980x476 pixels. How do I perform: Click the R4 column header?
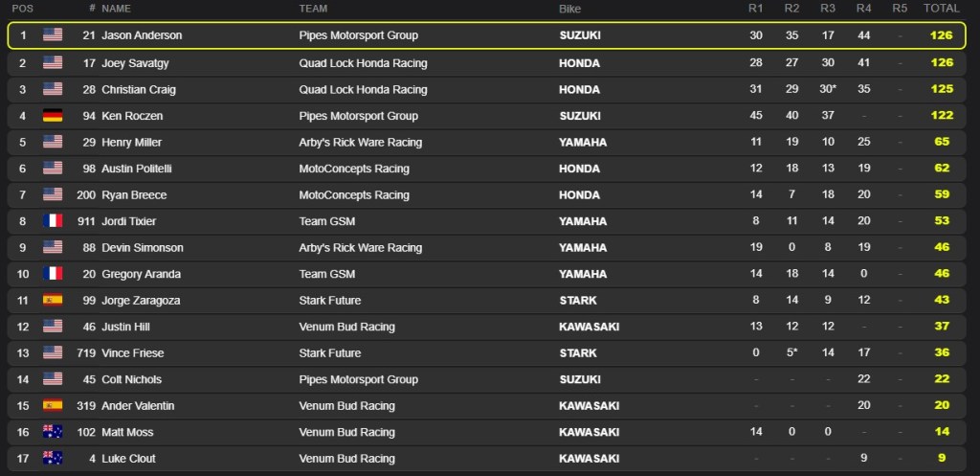coord(864,9)
